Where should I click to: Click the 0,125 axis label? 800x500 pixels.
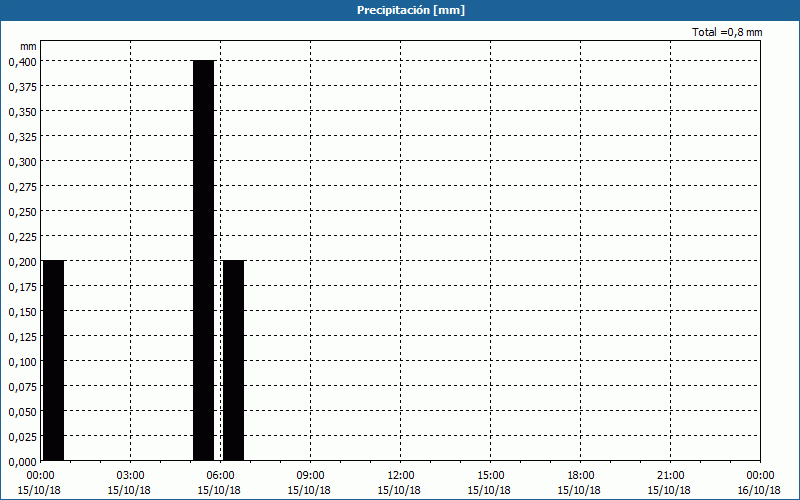click(23, 337)
